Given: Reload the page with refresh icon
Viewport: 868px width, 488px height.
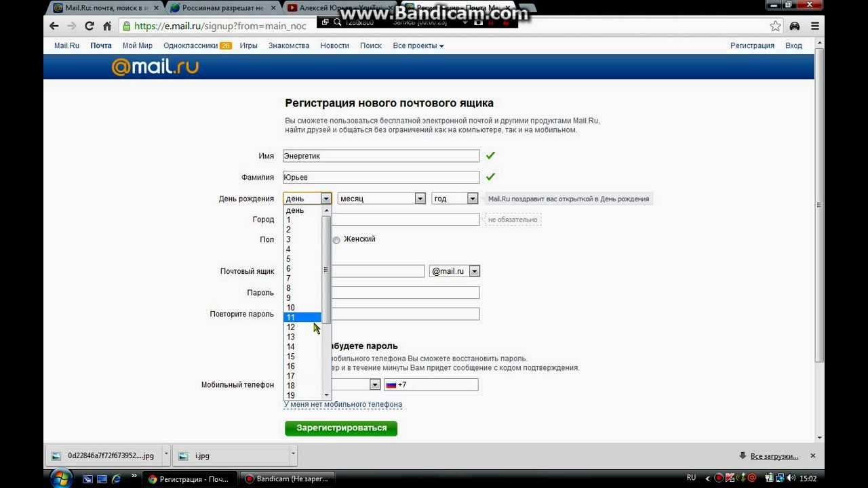Looking at the screenshot, I should coord(90,26).
